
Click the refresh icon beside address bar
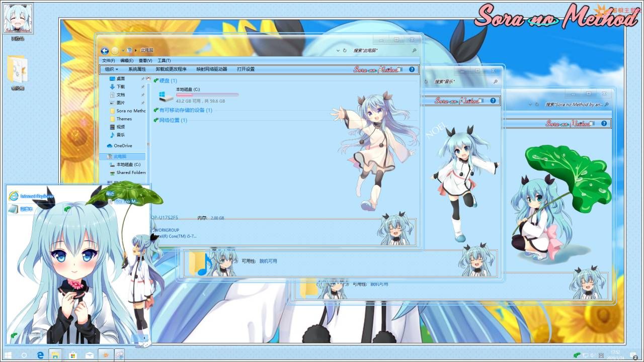(345, 51)
